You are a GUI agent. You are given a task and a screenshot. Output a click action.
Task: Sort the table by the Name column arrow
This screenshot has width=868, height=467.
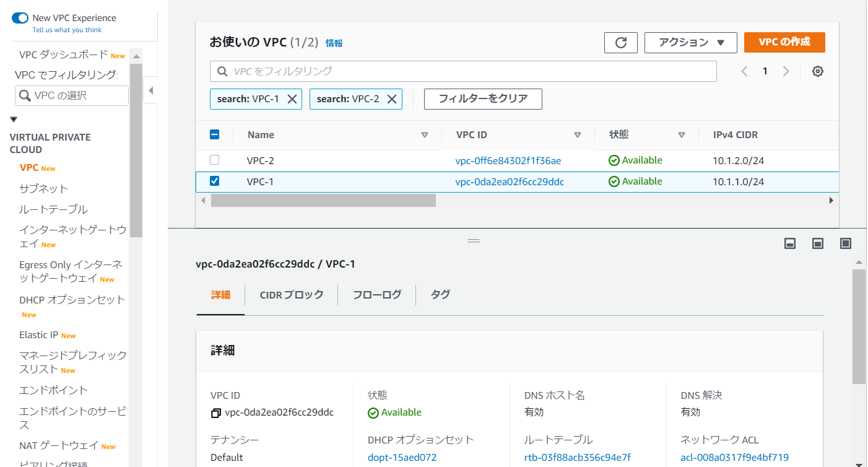click(x=425, y=135)
